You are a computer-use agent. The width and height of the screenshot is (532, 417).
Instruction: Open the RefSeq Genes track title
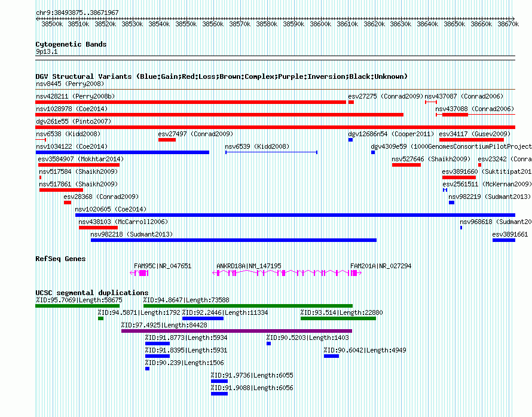[60, 259]
